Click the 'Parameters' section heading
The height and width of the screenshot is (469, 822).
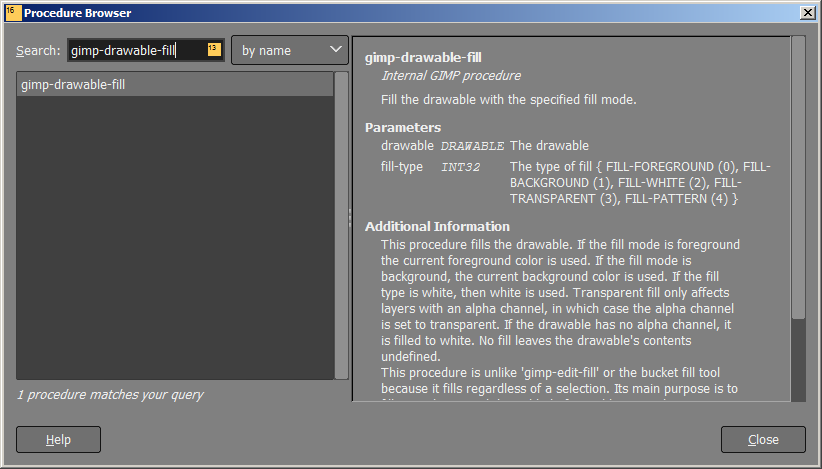coord(403,127)
